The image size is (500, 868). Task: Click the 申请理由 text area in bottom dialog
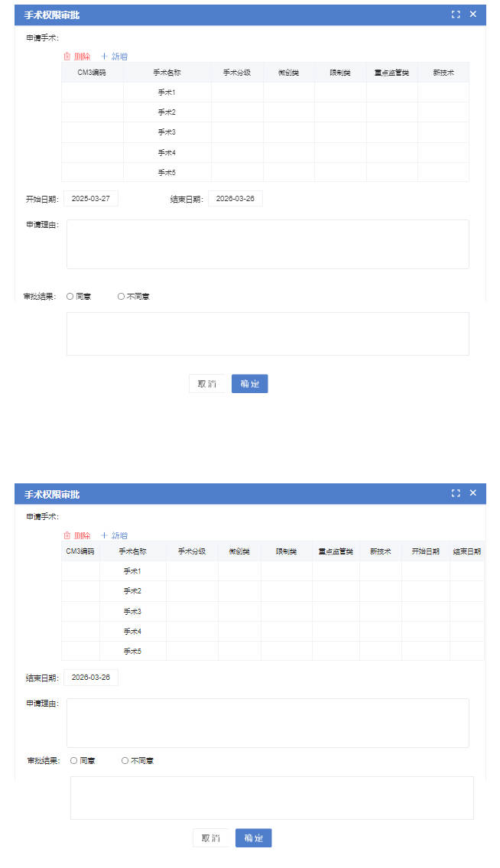pyautogui.click(x=268, y=723)
